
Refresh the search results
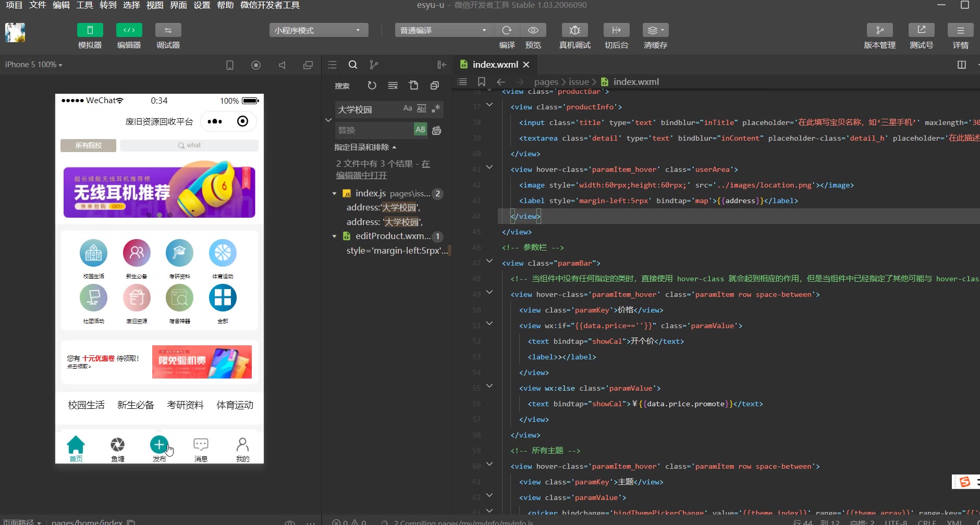click(x=372, y=85)
